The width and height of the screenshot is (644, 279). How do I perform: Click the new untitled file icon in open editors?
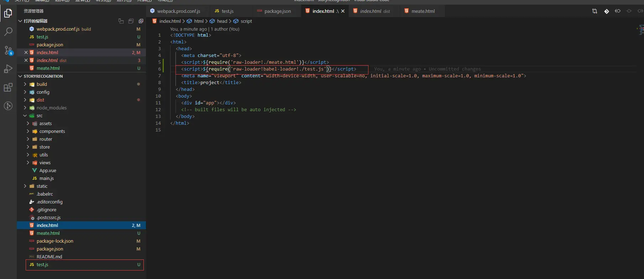click(x=121, y=21)
